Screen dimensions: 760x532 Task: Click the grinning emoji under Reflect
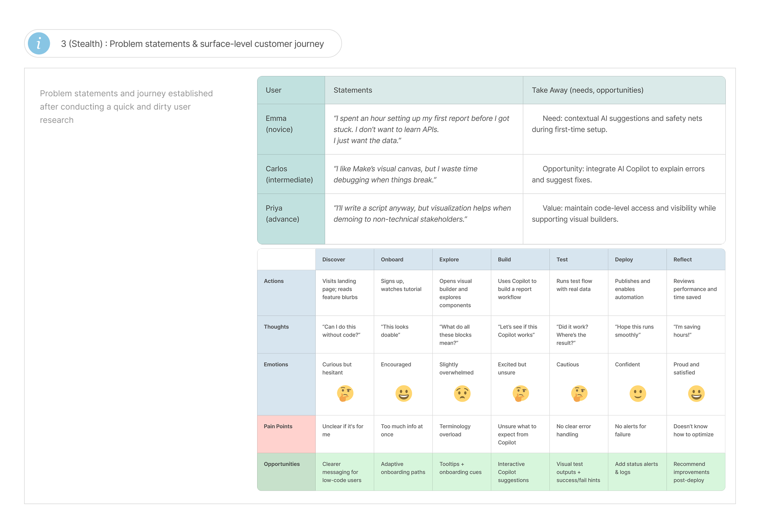(696, 394)
